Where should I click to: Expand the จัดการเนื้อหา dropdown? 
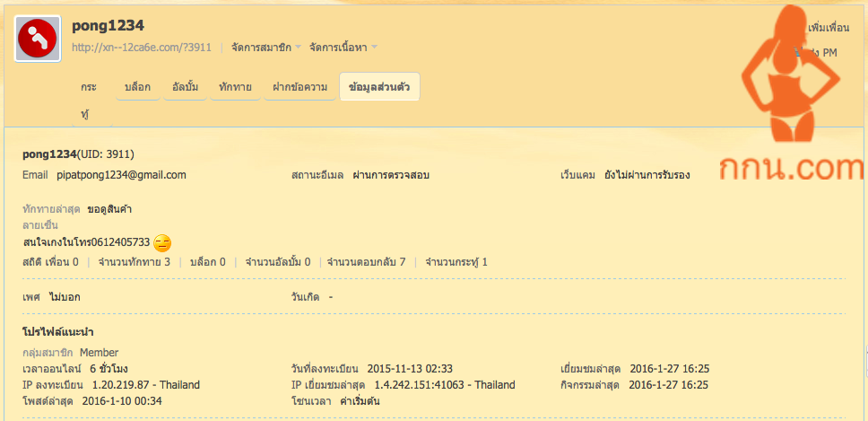tap(343, 47)
